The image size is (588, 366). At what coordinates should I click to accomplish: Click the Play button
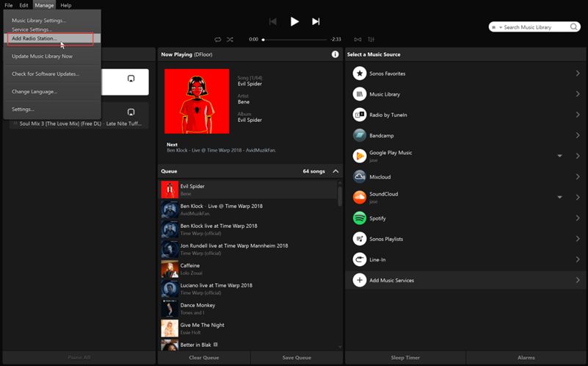coord(295,21)
